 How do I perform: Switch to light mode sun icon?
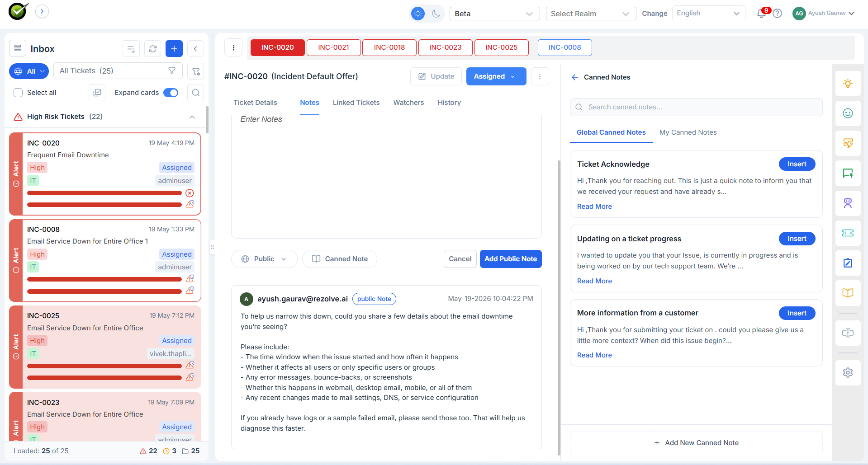(x=418, y=14)
